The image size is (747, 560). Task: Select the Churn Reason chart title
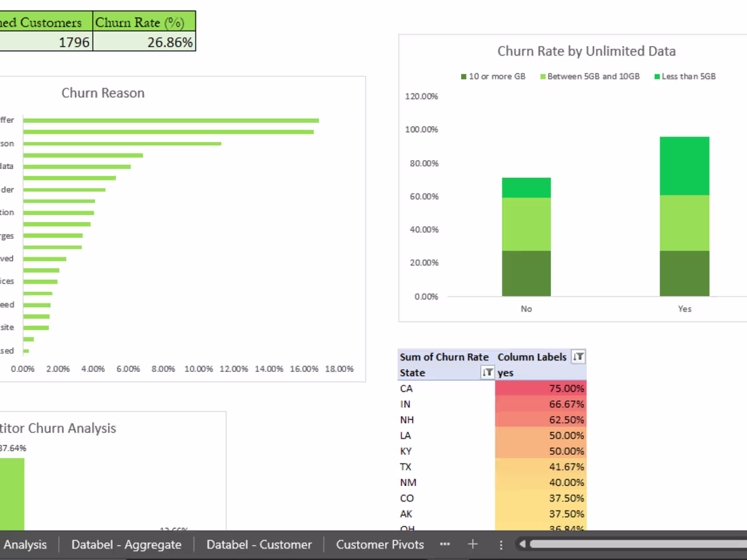tap(103, 93)
